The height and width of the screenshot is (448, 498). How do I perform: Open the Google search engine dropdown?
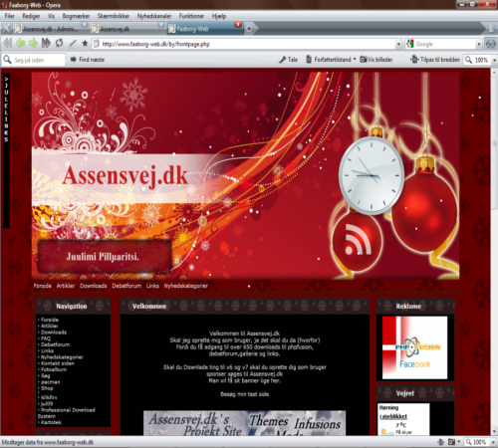click(x=479, y=44)
